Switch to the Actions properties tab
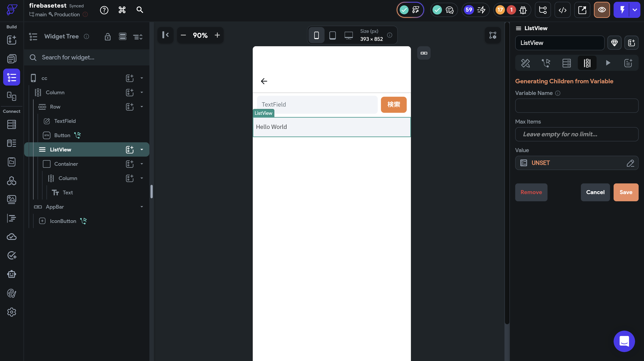This screenshot has height=361, width=644. point(546,63)
